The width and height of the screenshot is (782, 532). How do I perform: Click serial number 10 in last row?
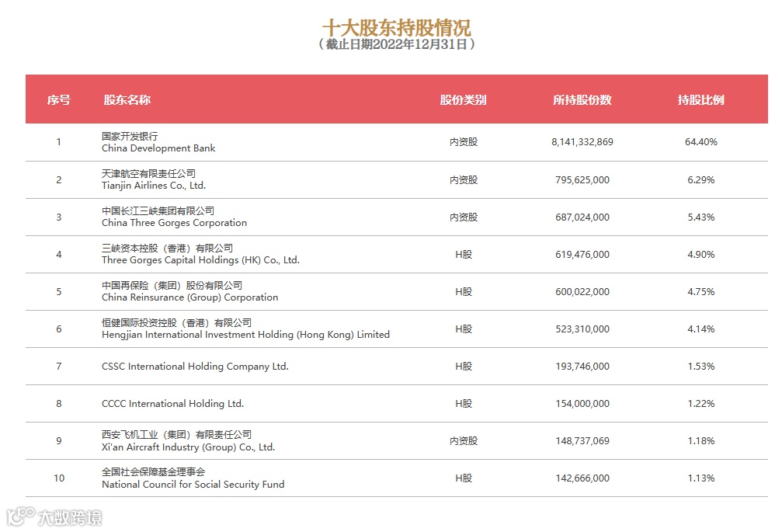tap(59, 478)
